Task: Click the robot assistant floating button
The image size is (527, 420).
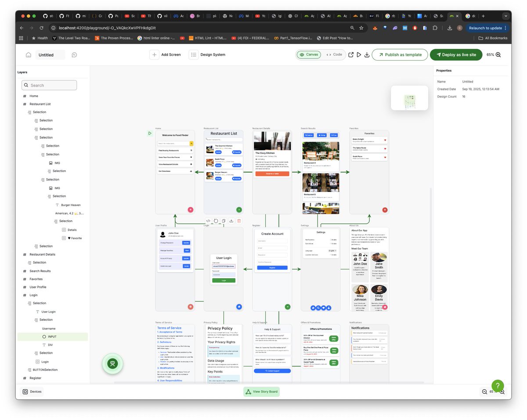Action: 113,364
